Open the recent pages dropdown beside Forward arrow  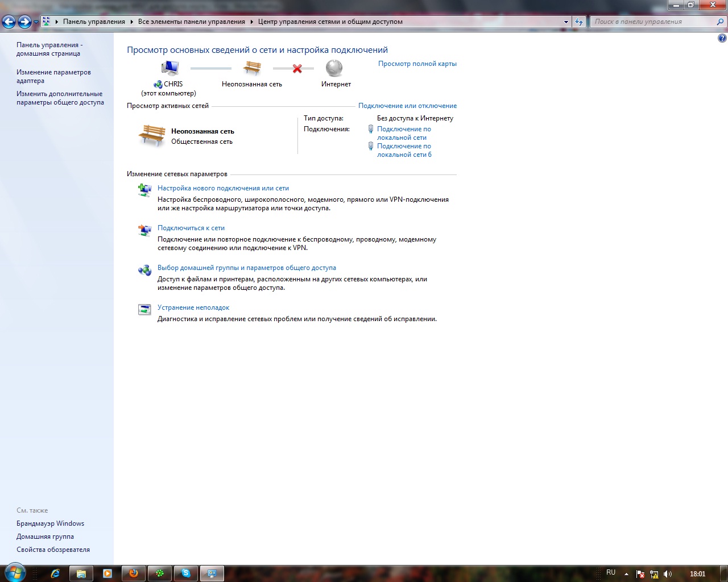click(x=36, y=22)
